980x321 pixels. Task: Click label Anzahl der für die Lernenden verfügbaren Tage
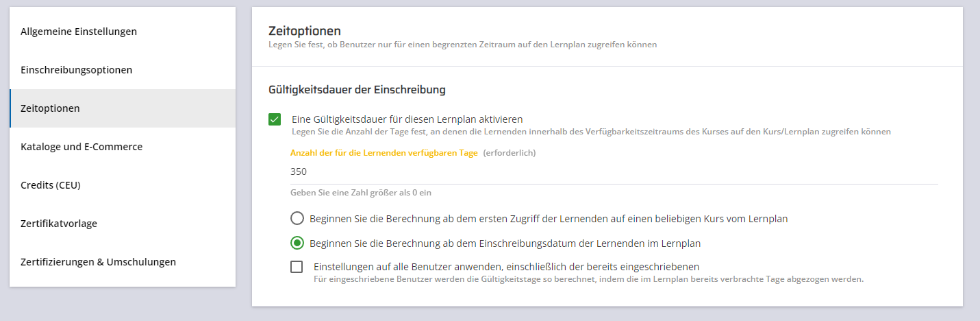[384, 153]
